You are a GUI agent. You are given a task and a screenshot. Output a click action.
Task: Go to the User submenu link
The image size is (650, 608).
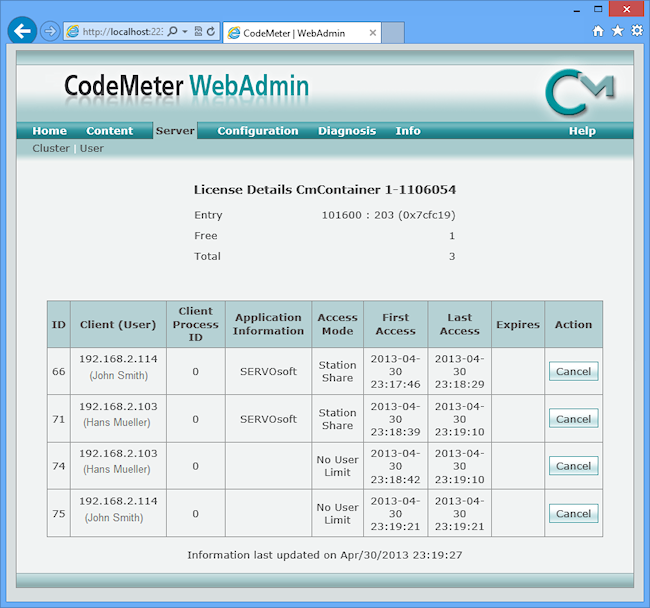tap(92, 148)
